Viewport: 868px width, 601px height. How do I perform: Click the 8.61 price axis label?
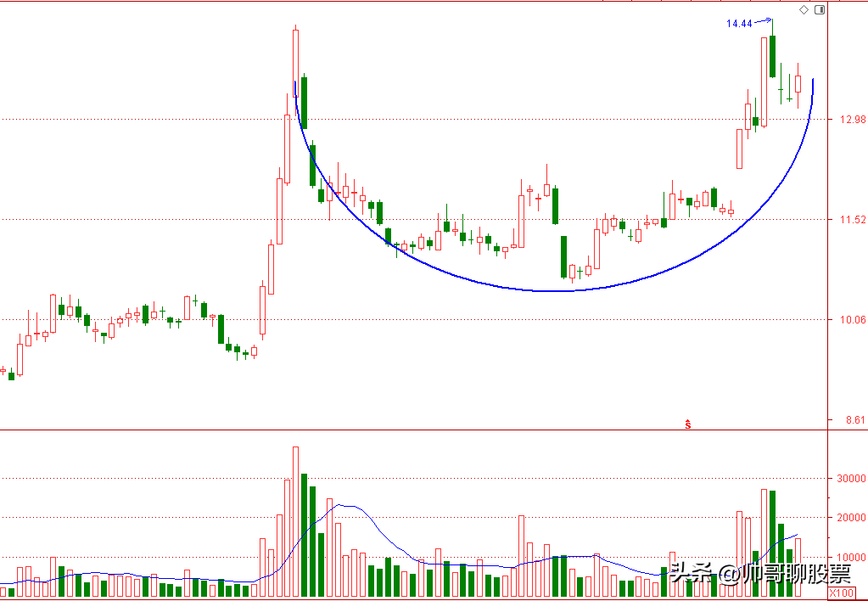coord(855,420)
